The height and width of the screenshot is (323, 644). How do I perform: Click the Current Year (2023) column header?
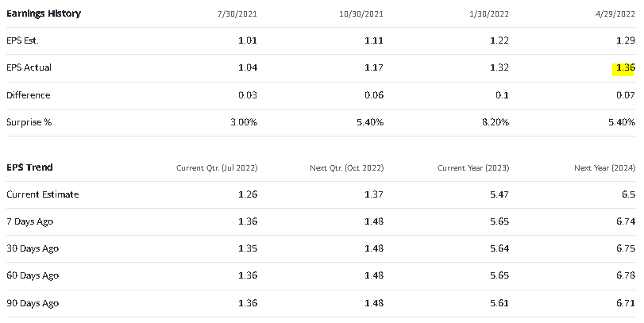[x=473, y=168]
